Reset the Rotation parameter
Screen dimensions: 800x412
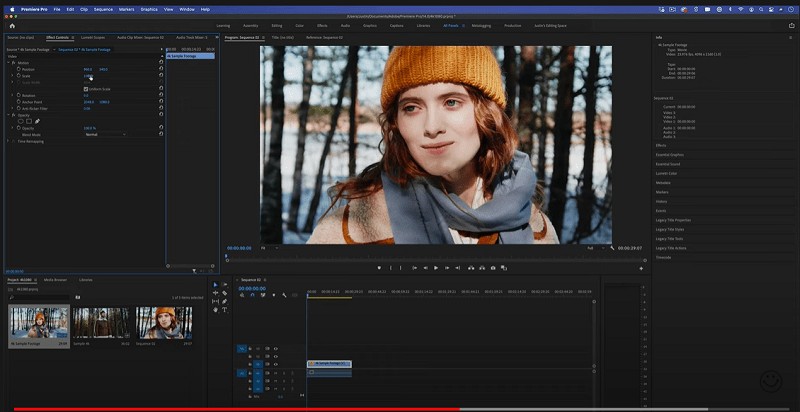(161, 95)
